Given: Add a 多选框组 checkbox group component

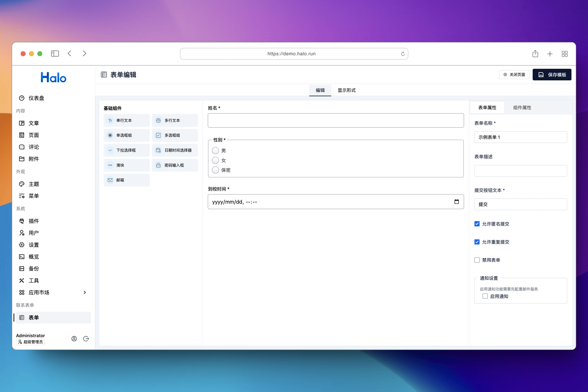Looking at the screenshot, I should 175,135.
